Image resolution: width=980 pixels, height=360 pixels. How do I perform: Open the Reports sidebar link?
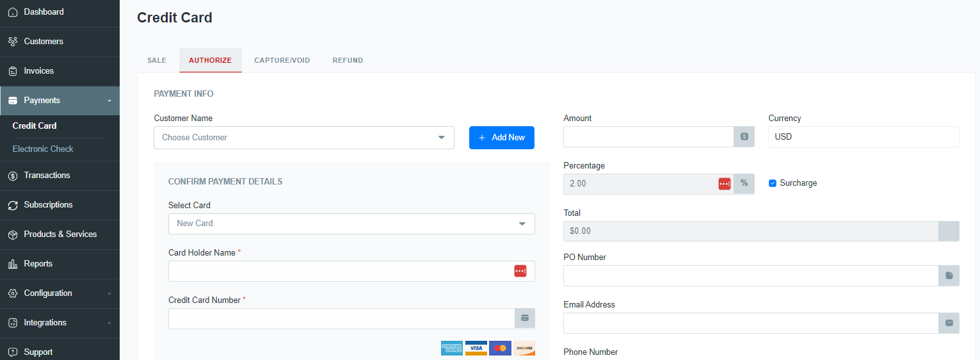60,264
